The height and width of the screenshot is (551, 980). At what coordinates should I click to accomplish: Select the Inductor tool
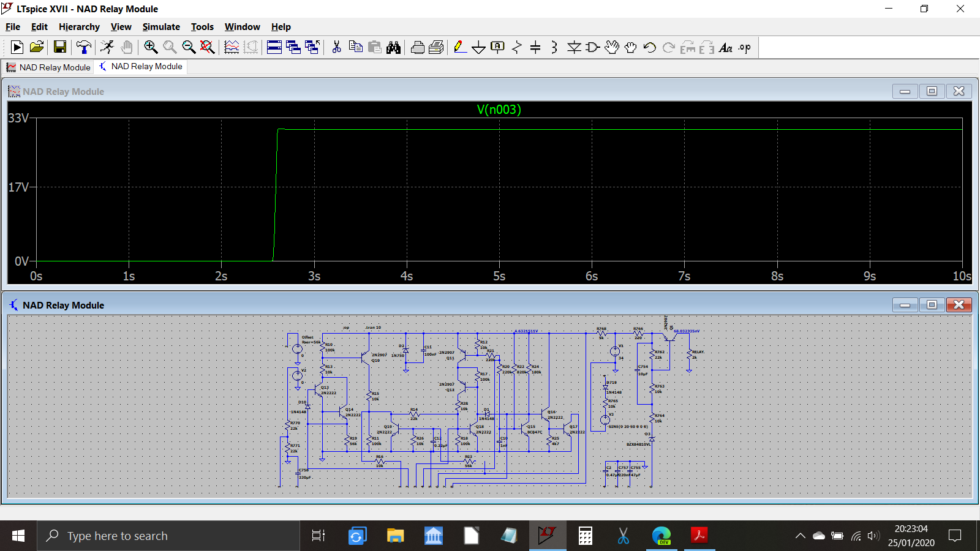(x=554, y=47)
